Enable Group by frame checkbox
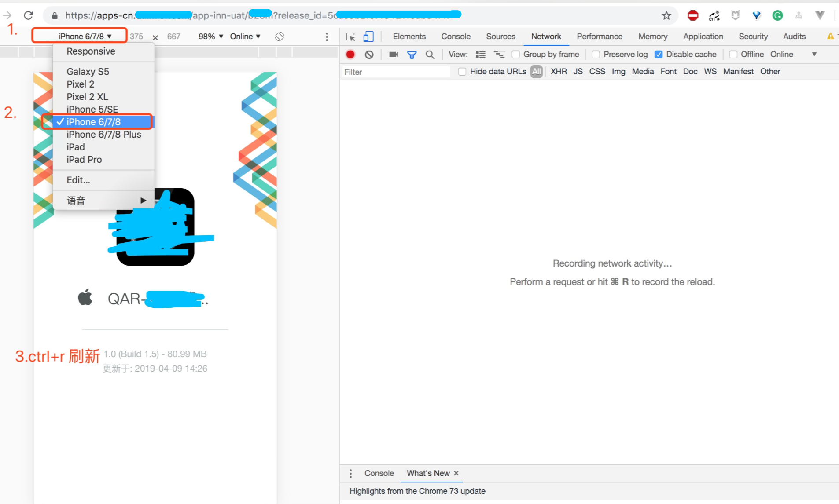Screen dimensions: 839x504 [x=515, y=55]
